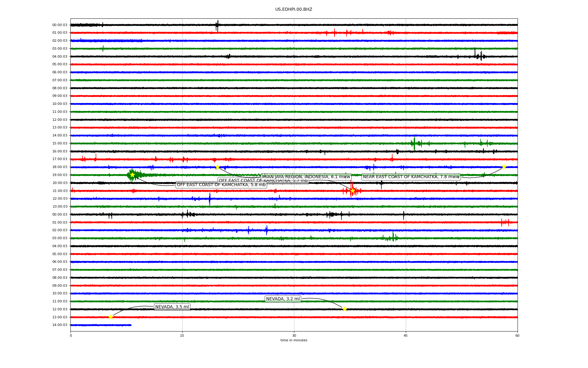Click the 'time in minutes' axis label

tap(294, 340)
